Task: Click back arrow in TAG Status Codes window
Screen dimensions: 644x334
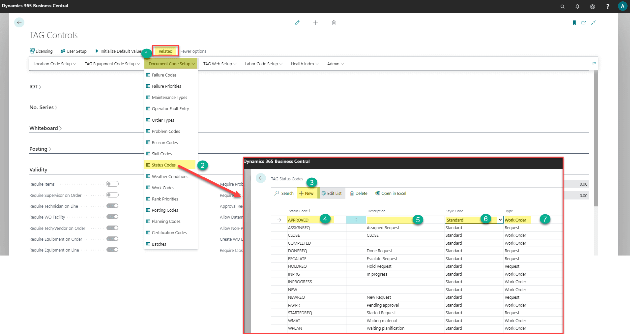Action: [261, 178]
